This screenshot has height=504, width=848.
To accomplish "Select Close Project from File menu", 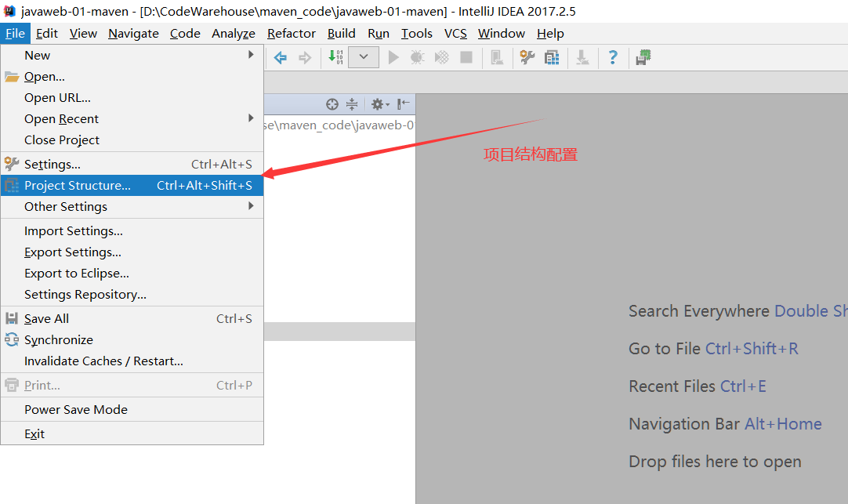I will pyautogui.click(x=132, y=140).
